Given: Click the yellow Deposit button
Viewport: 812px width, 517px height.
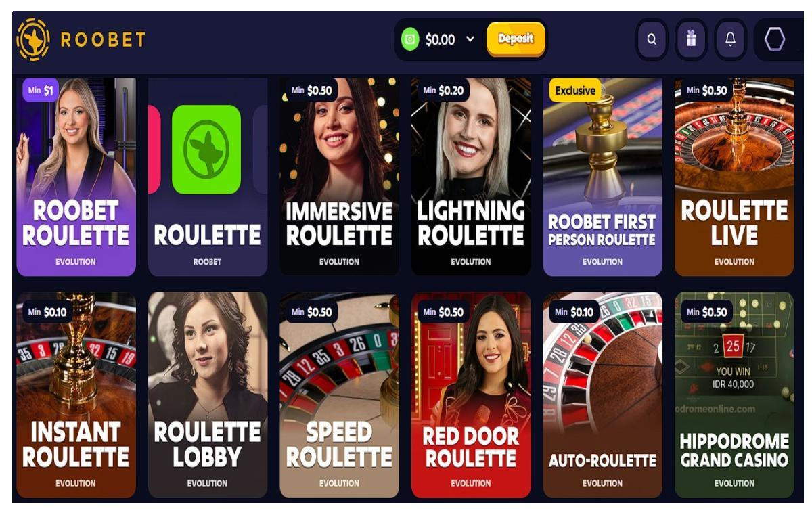Looking at the screenshot, I should coord(516,39).
